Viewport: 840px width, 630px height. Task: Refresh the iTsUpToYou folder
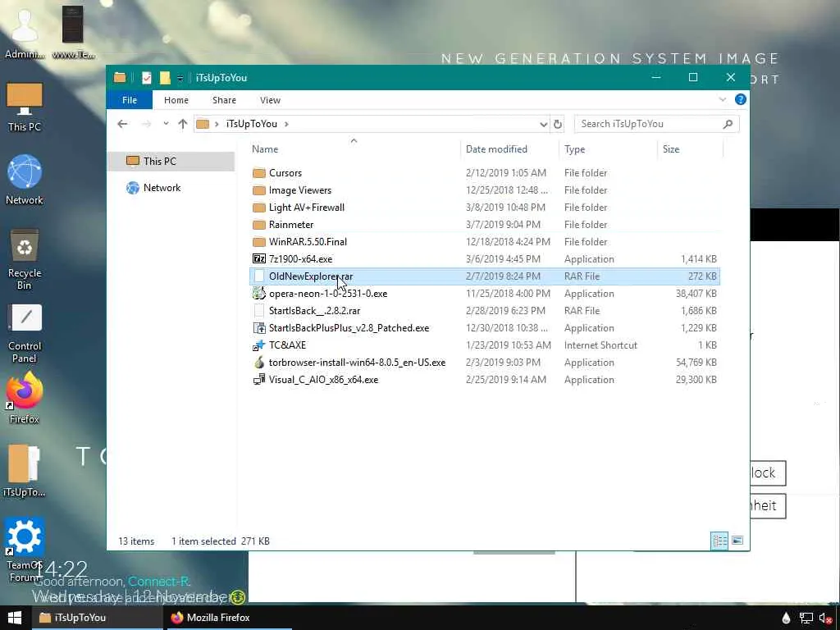[x=558, y=125]
